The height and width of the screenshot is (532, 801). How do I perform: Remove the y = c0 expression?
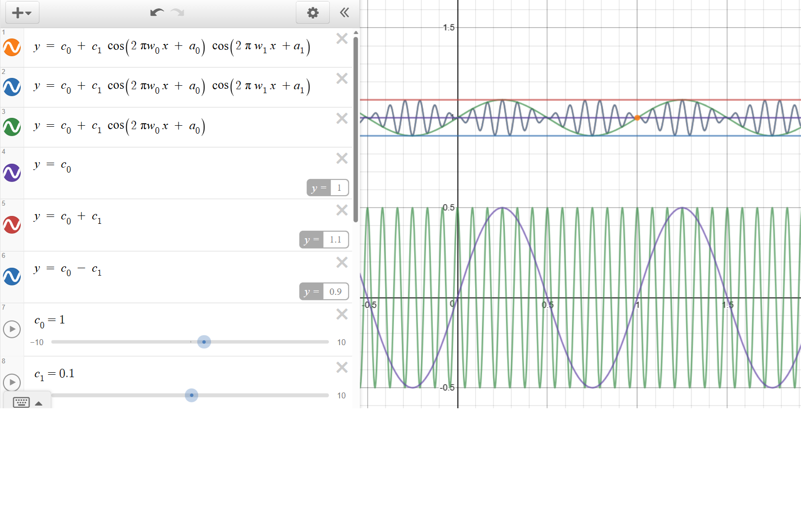pos(342,158)
